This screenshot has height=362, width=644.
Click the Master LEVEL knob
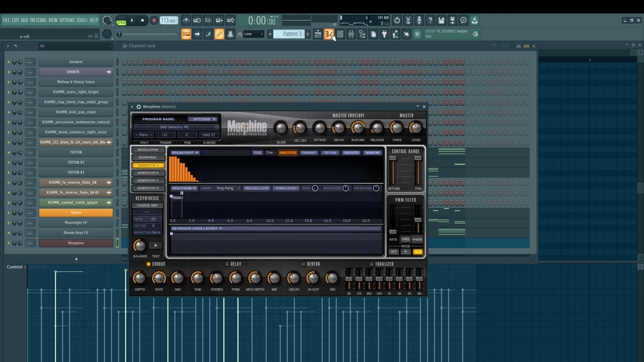pos(416,128)
